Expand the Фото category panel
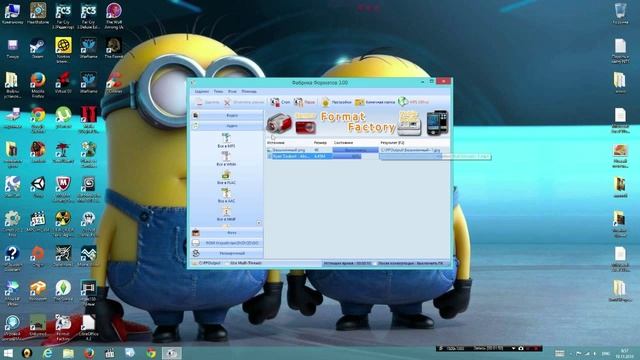 pos(227,233)
